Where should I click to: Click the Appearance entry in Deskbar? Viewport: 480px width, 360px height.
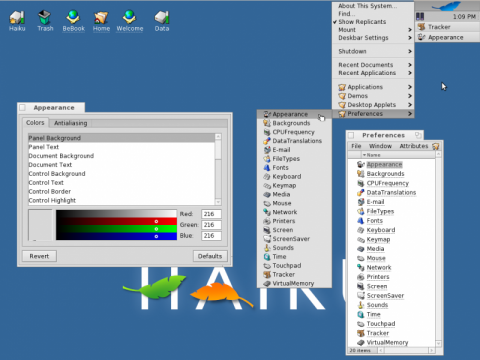coord(447,37)
